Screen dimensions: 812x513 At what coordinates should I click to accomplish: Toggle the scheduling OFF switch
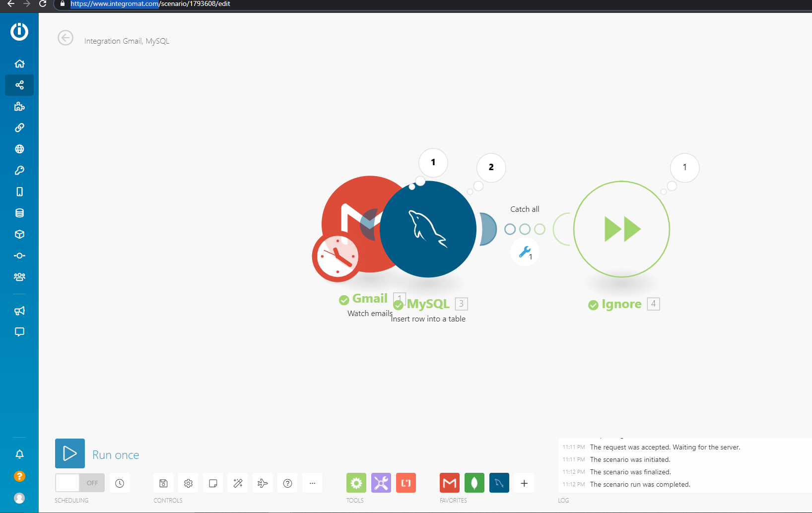pos(80,483)
